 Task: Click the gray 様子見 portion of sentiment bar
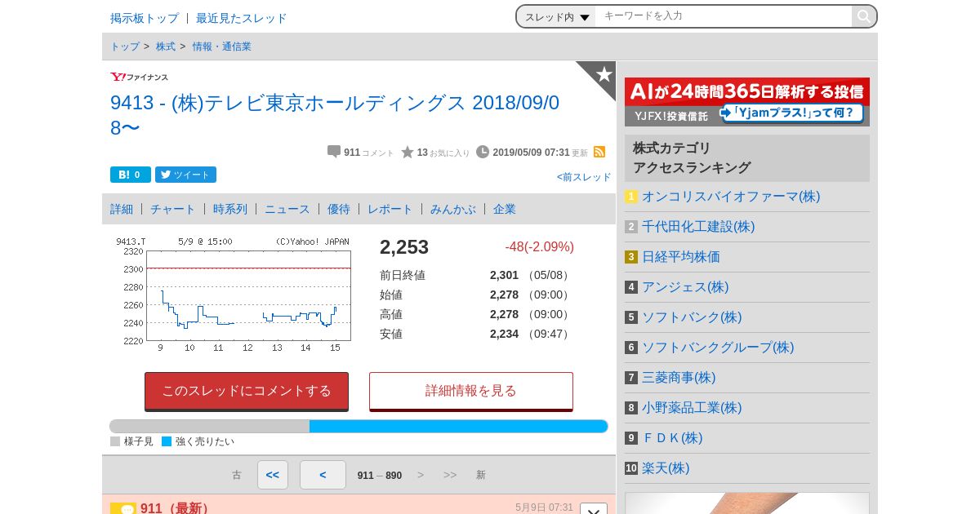point(210,426)
